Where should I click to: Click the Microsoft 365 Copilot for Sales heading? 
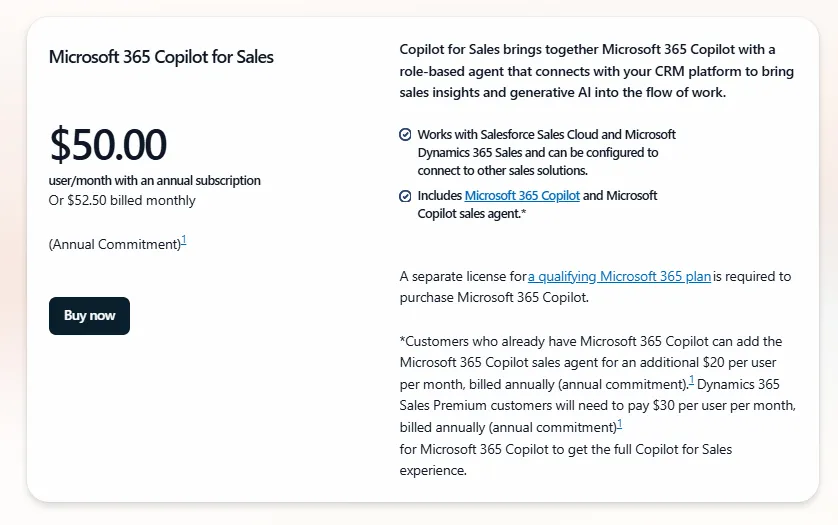coord(161,57)
